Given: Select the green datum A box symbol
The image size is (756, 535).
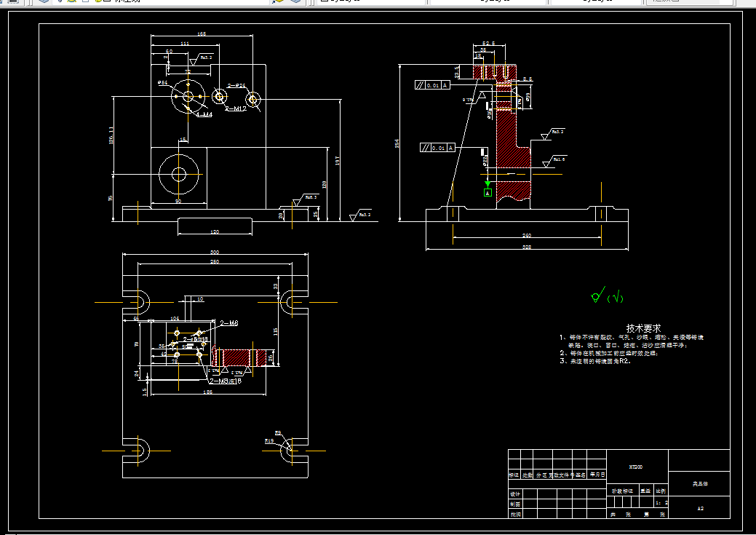Looking at the screenshot, I should click(488, 193).
